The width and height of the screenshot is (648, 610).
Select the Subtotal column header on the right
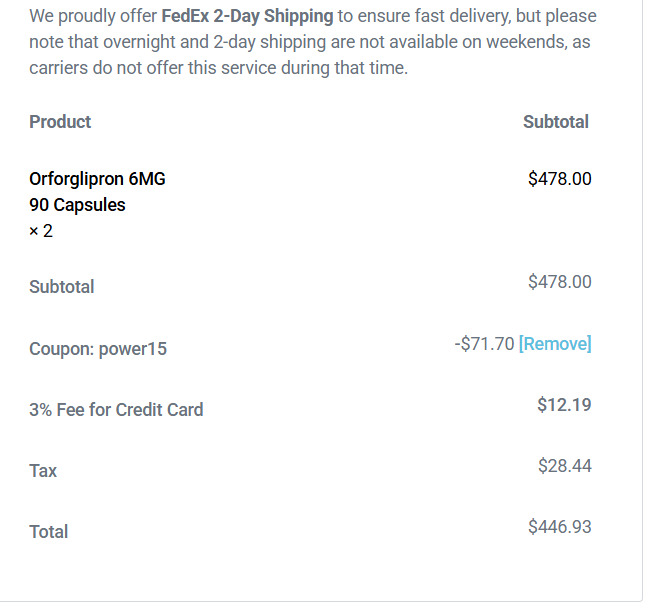[x=555, y=122]
